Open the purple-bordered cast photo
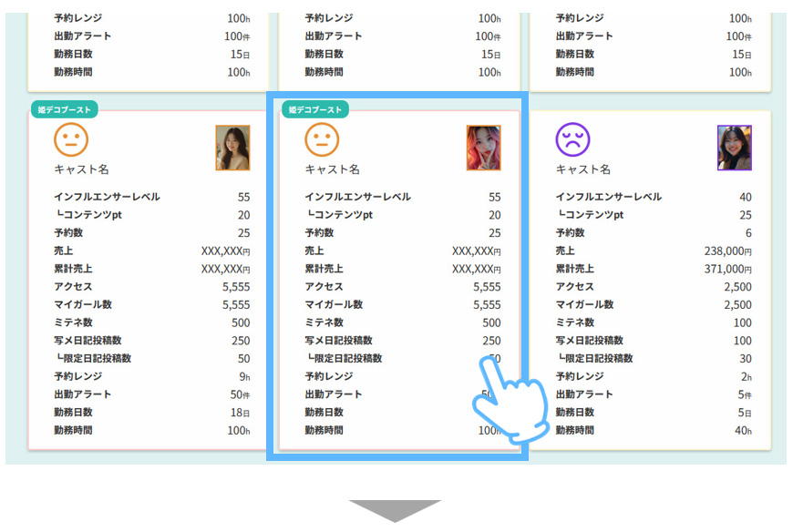The width and height of the screenshot is (793, 532). [x=735, y=148]
